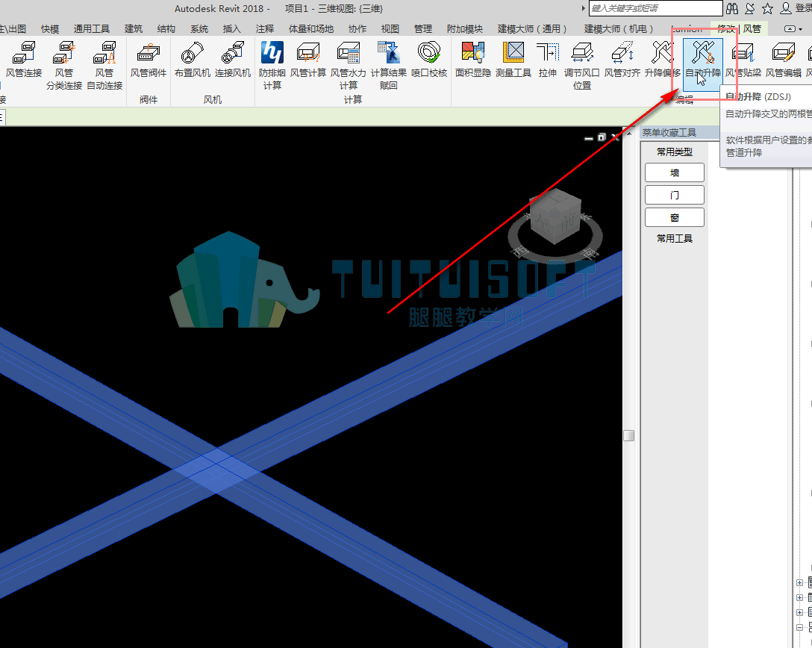Launch the 风管计算 duct calculation tool
812x648 pixels.
pos(308,60)
